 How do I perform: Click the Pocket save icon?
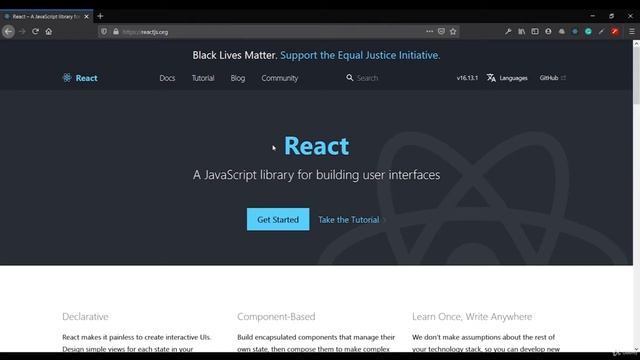tap(441, 31)
